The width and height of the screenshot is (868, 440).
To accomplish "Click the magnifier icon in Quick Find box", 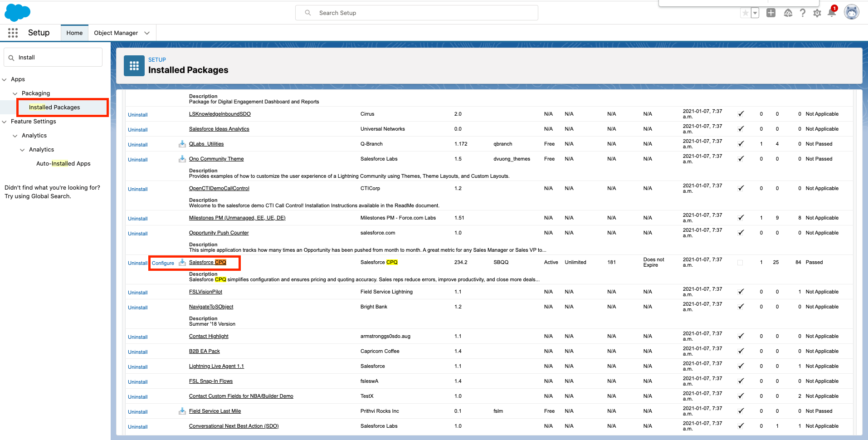I will coord(11,58).
